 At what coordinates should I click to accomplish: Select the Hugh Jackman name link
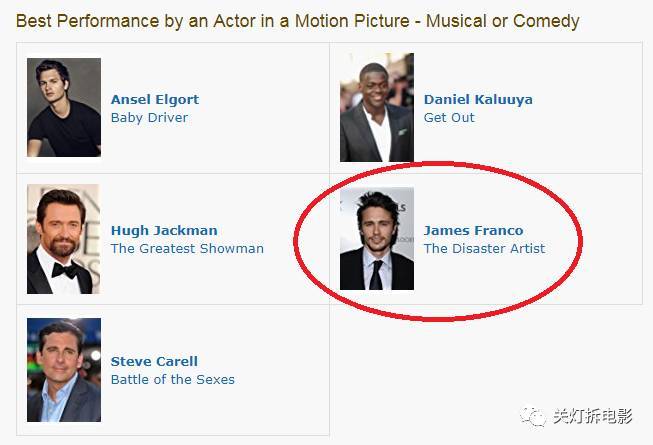[x=164, y=231]
